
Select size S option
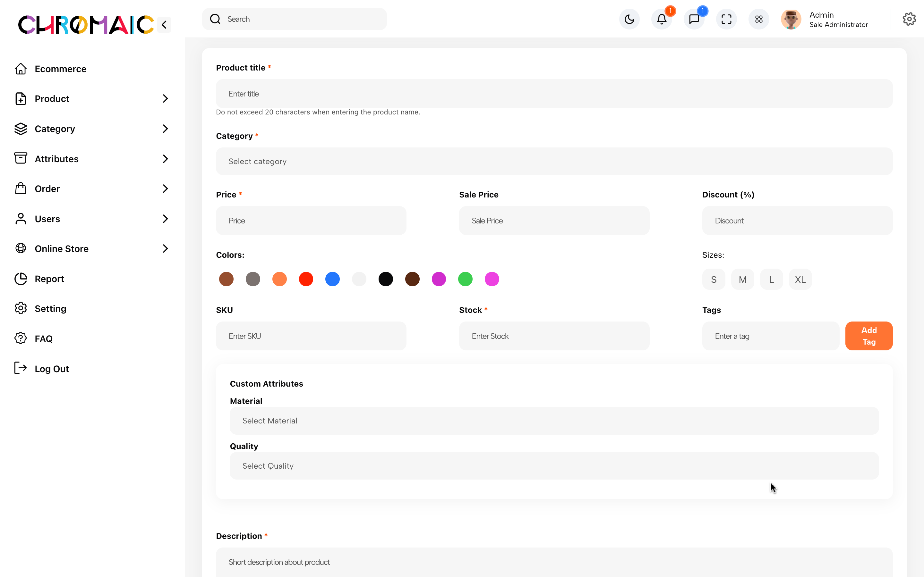[713, 279]
